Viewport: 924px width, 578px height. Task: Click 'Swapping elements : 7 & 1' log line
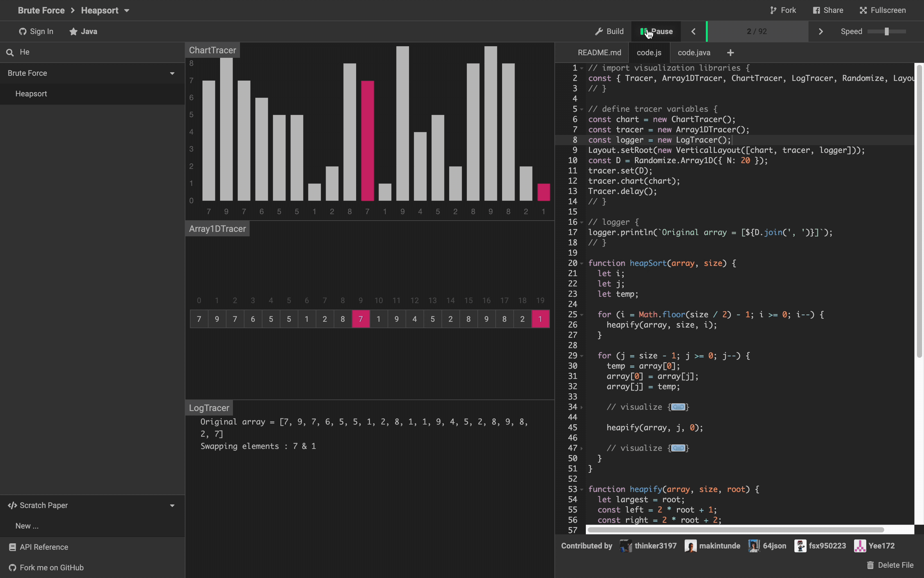pos(258,446)
